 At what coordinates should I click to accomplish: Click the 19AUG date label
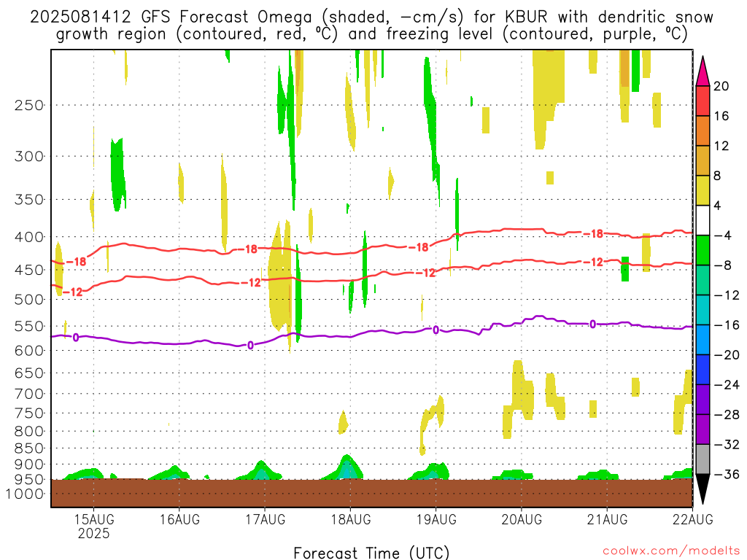coord(436,519)
